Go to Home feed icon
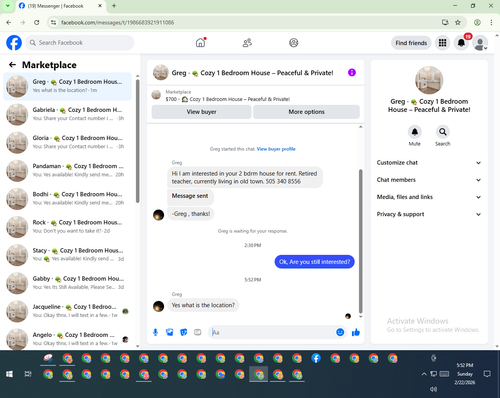The height and width of the screenshot is (398, 500). [x=200, y=43]
